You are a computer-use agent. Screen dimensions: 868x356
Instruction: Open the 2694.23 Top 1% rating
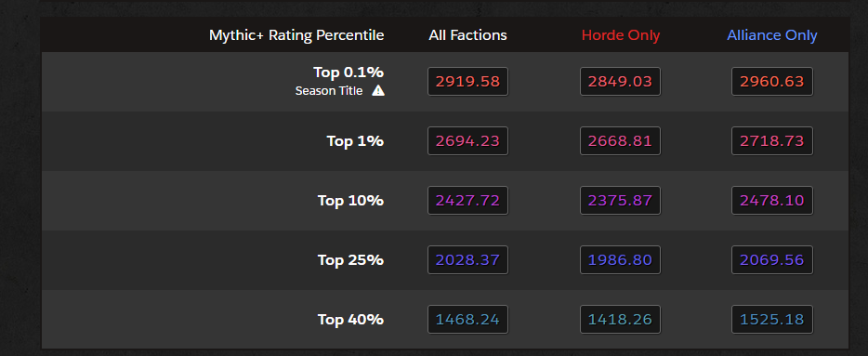click(x=467, y=141)
